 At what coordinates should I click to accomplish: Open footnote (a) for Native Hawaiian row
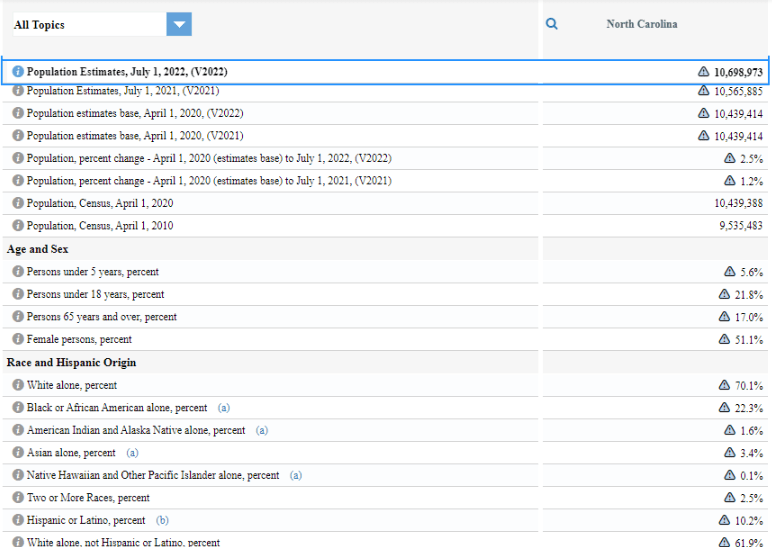[x=295, y=476]
